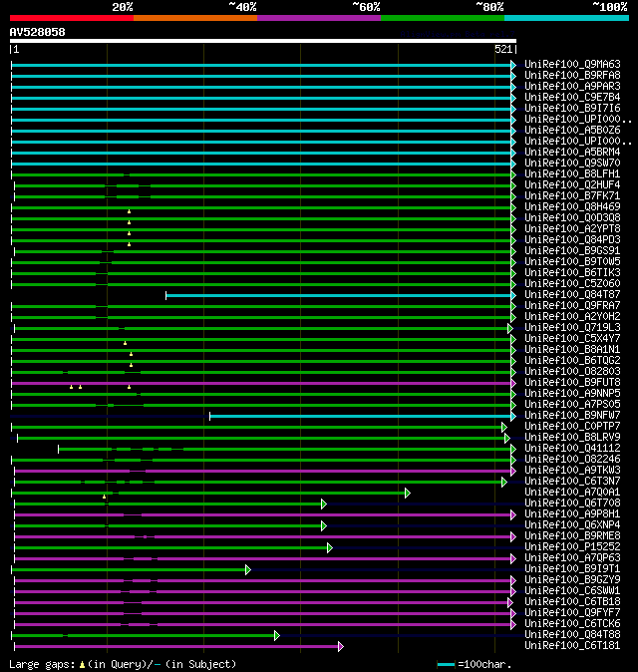Screen dimensions: 638x672
Task: Click the red 20% identity legend segment
Action: (x=72, y=18)
